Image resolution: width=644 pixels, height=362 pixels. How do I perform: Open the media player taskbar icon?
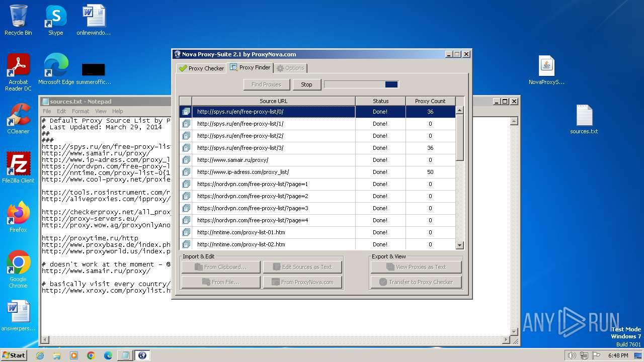coord(74,355)
